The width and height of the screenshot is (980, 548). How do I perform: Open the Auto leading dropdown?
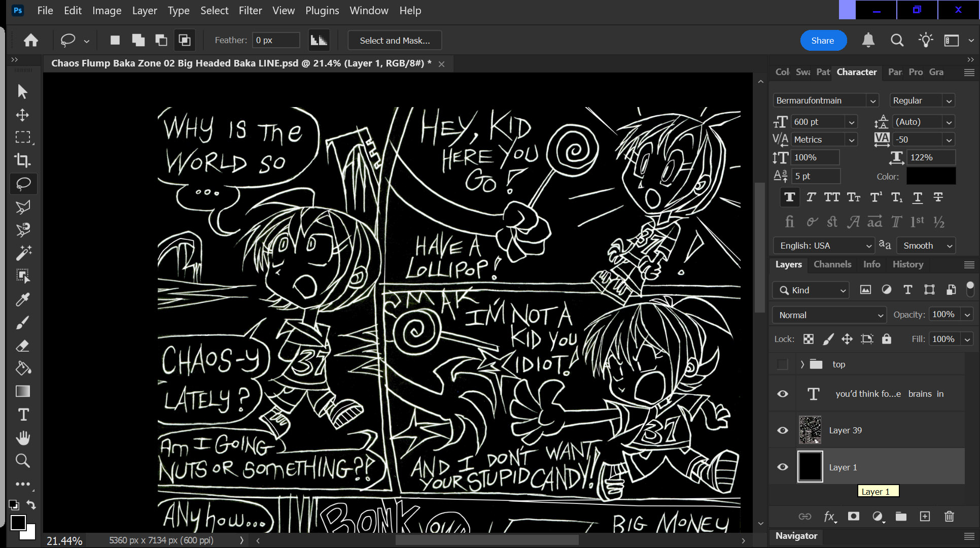point(949,122)
